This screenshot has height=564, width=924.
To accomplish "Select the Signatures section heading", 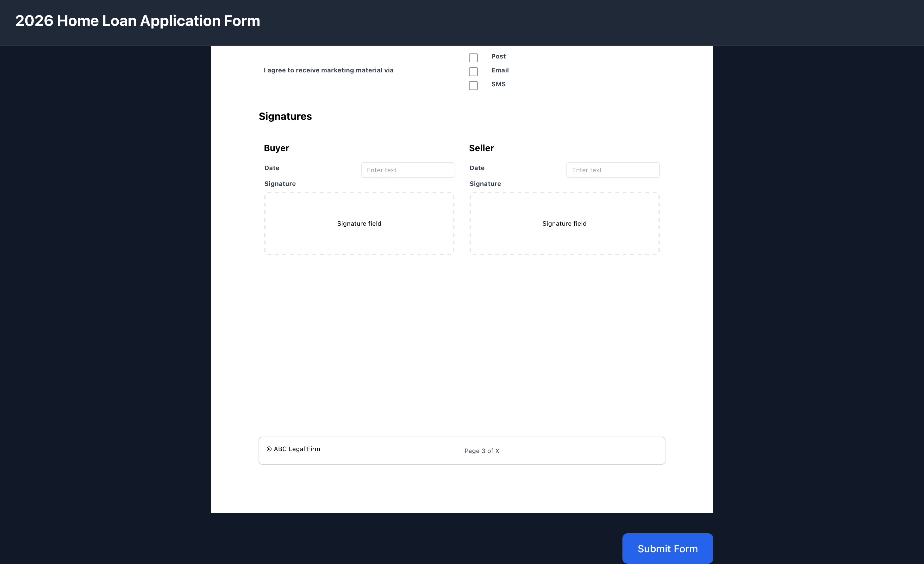I will (285, 116).
